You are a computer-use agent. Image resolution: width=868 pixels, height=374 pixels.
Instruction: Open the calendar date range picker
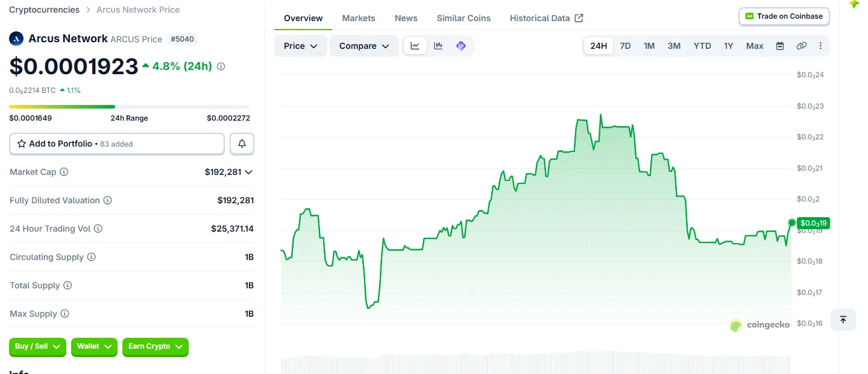tap(780, 46)
